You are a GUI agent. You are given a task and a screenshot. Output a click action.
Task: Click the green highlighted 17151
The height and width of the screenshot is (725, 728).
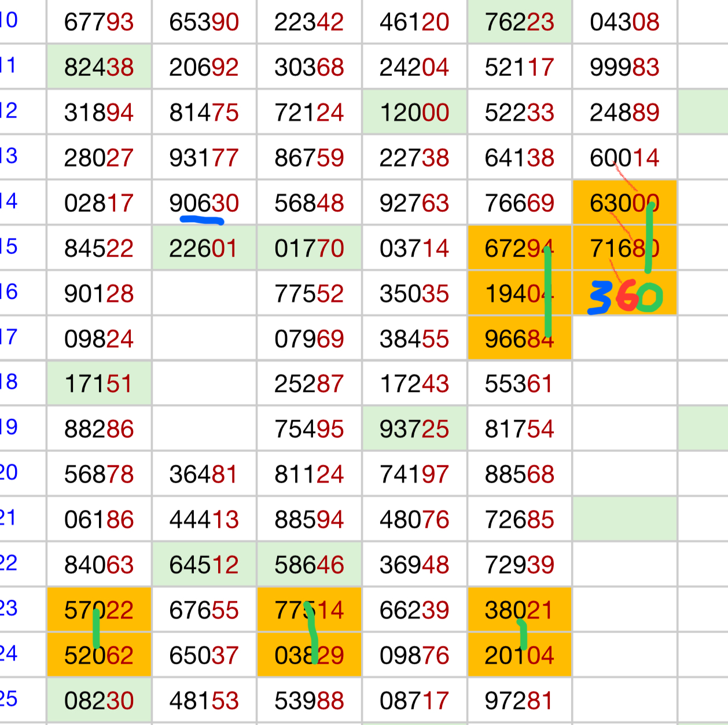[x=99, y=384]
